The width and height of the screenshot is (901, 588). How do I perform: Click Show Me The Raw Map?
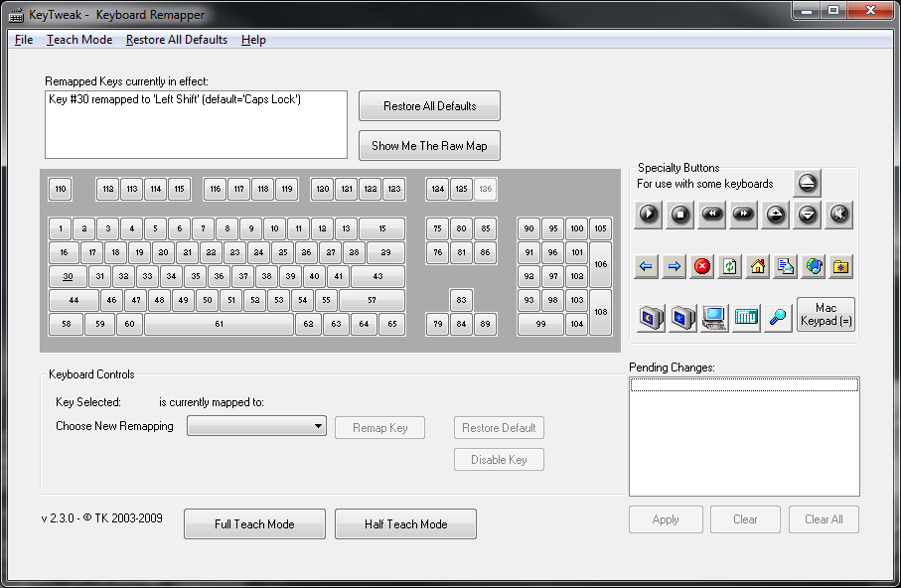click(x=429, y=145)
